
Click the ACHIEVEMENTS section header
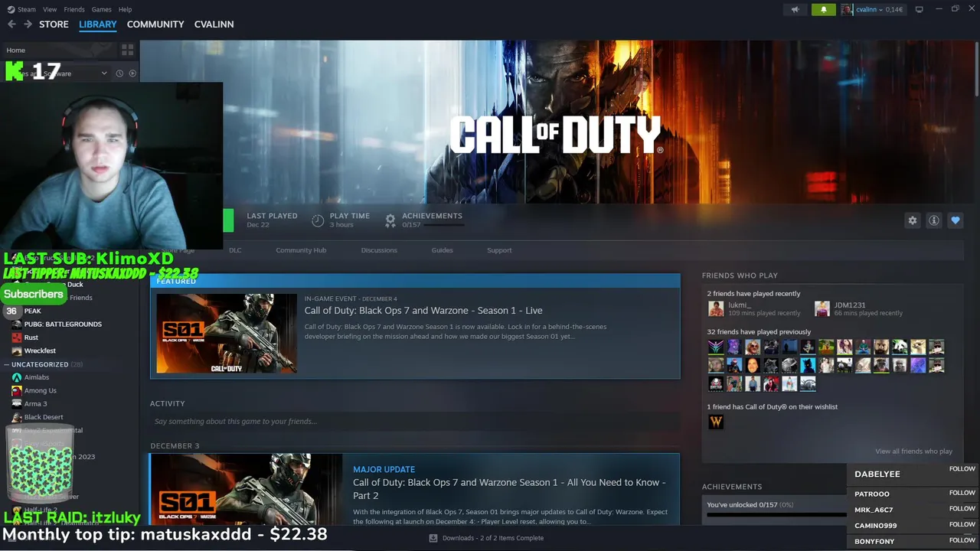coord(732,487)
